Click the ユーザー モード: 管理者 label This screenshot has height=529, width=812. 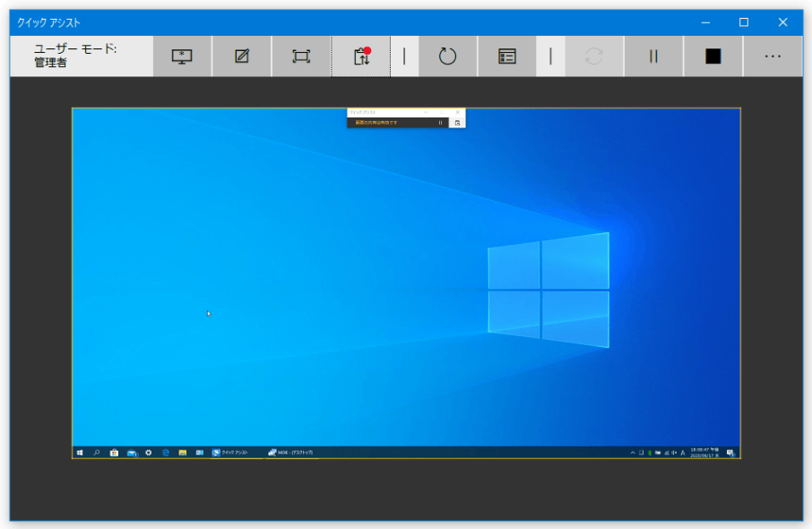(75, 56)
